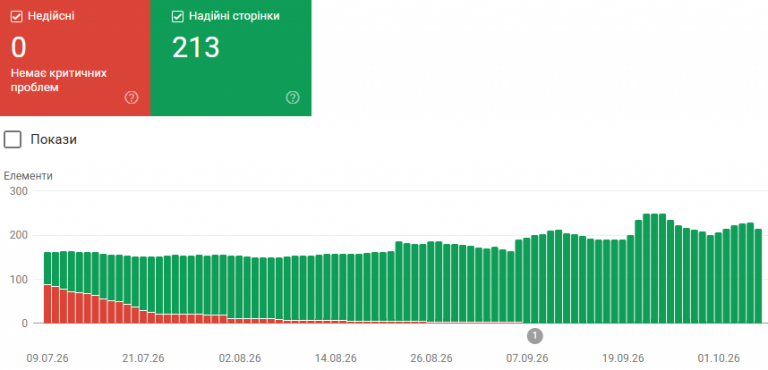Click the 21.07.26 date axis label
768x370 pixels.
[x=144, y=358]
